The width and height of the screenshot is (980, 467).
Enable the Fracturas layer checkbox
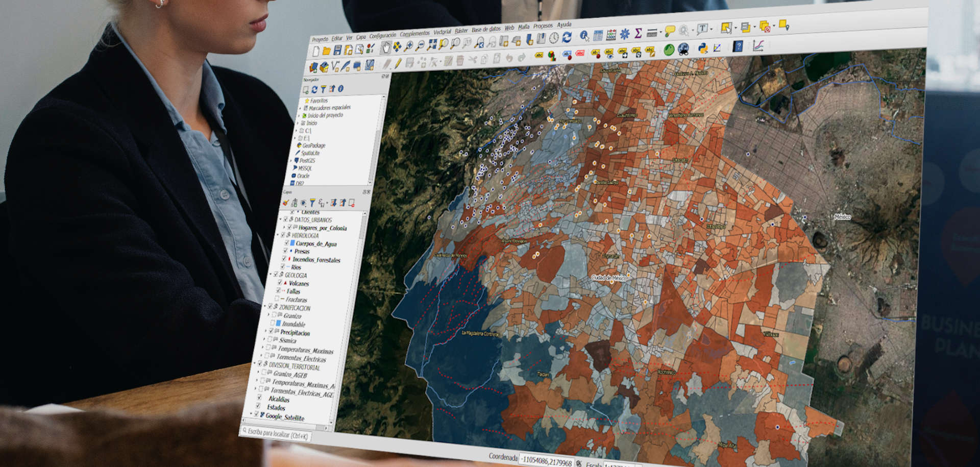pos(277,298)
